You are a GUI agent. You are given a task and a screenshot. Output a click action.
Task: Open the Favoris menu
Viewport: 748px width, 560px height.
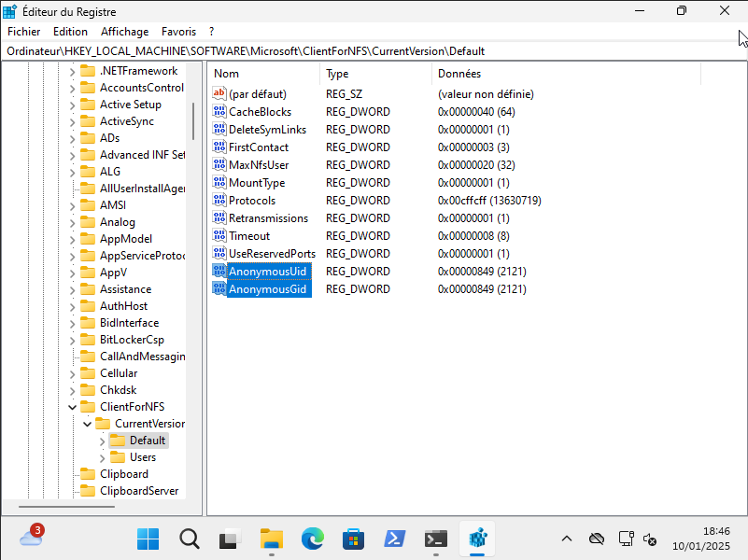click(x=178, y=32)
